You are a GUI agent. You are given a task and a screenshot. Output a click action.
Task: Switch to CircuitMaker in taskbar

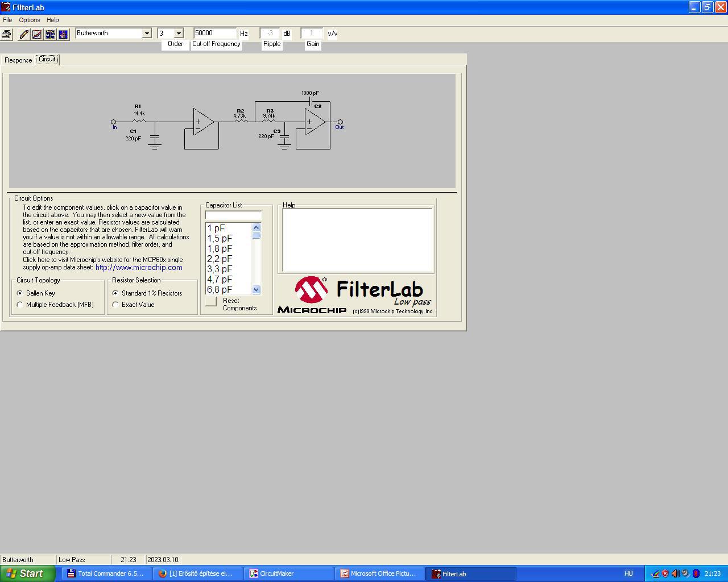pos(289,573)
